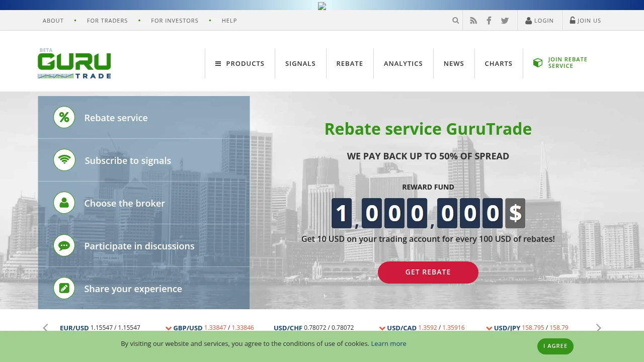
Task: Open the For Traders menu
Action: tap(107, 21)
